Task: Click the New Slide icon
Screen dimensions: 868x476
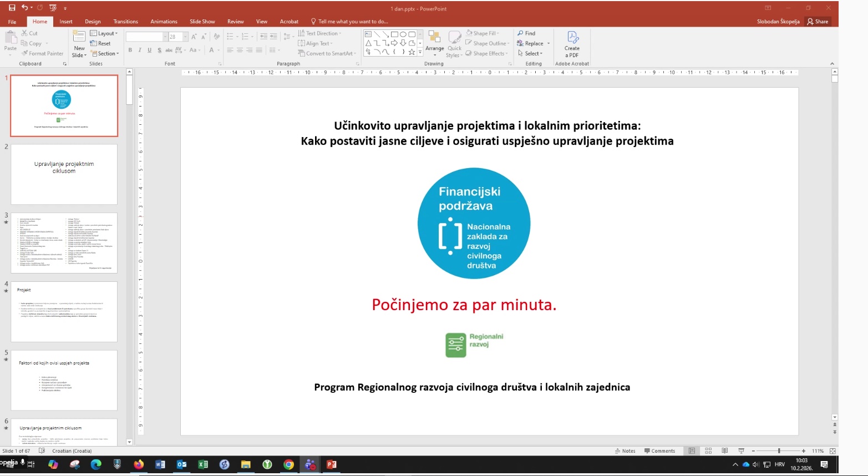Action: click(x=79, y=37)
